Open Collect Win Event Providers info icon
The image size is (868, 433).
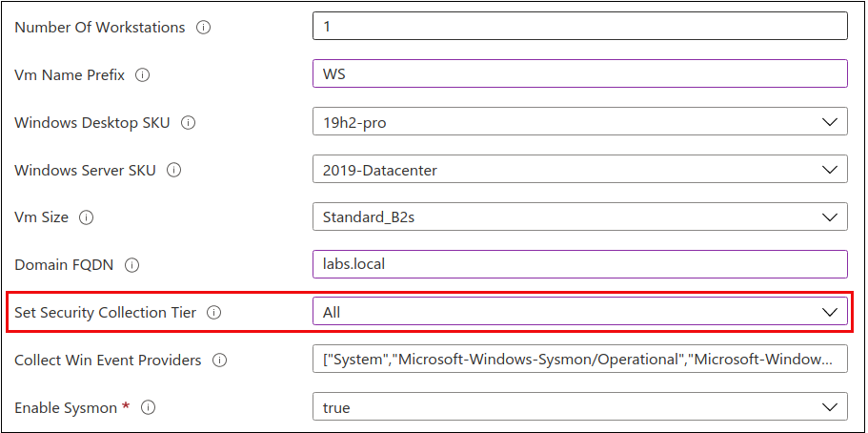(x=220, y=361)
